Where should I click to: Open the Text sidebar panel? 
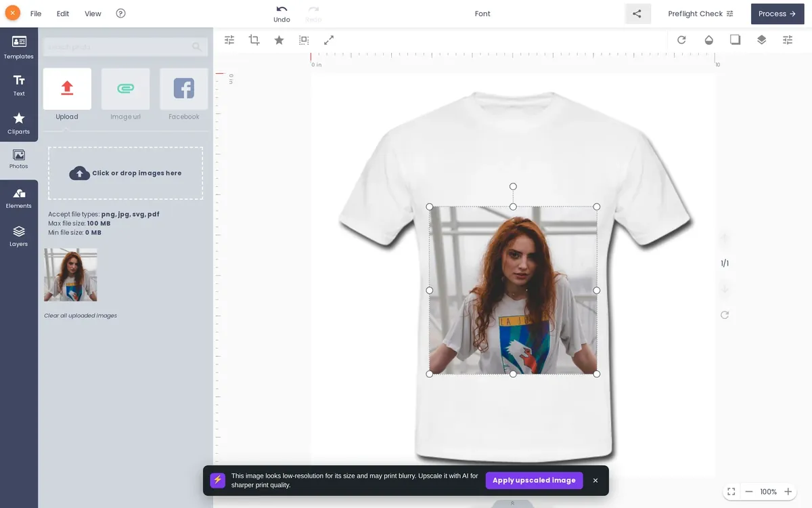19,85
